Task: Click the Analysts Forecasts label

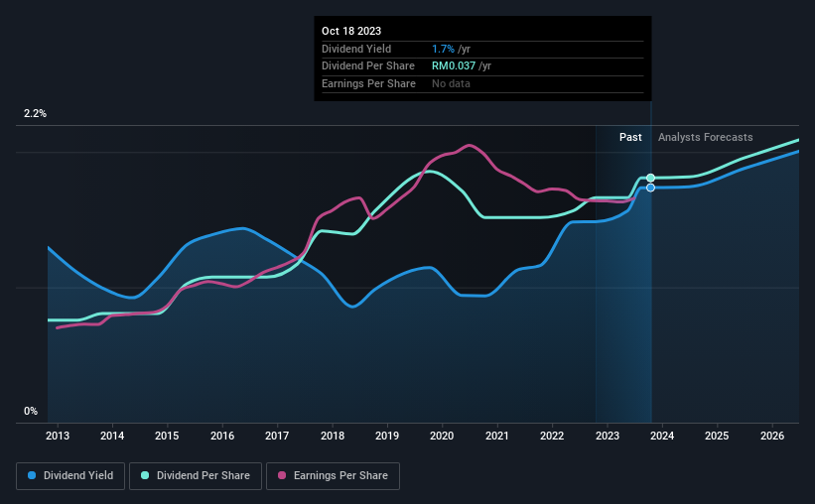Action: click(x=706, y=137)
